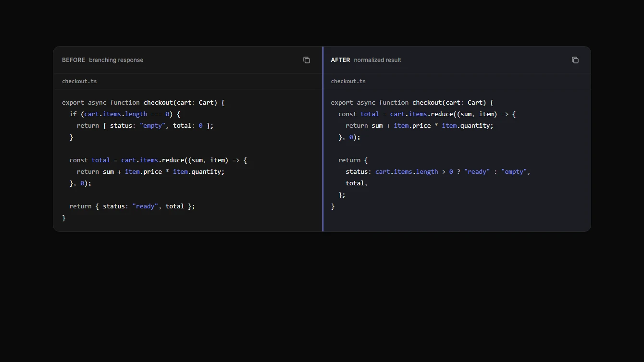Click the final closing brace in AFTER panel
The width and height of the screenshot is (644, 362).
(333, 206)
